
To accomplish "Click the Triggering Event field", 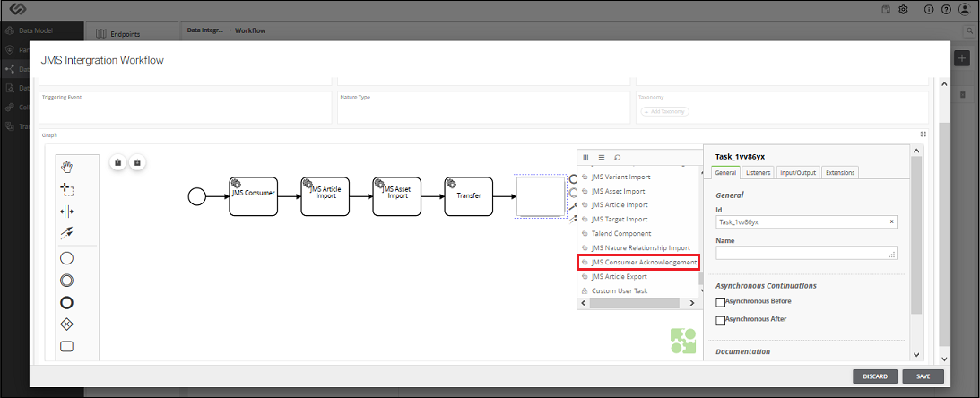I will [185, 108].
